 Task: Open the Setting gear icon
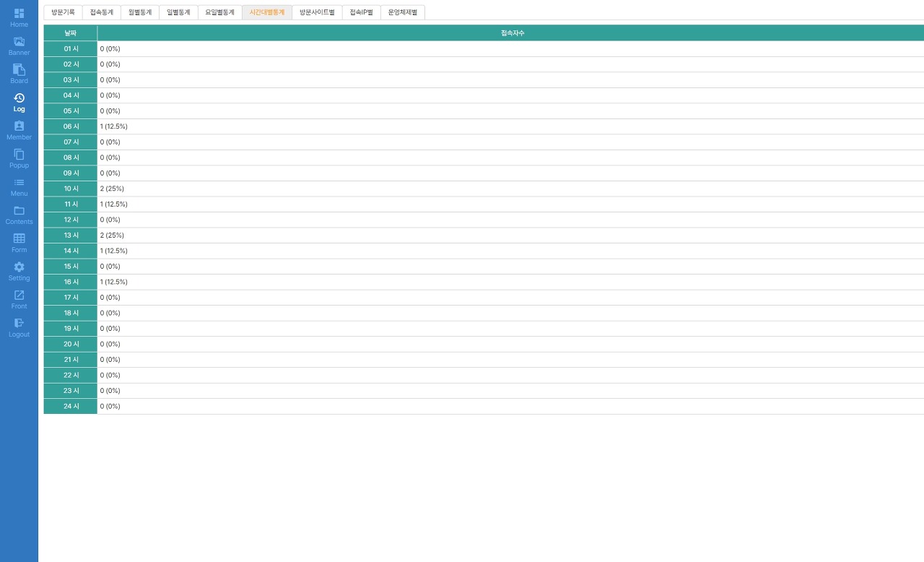[19, 267]
